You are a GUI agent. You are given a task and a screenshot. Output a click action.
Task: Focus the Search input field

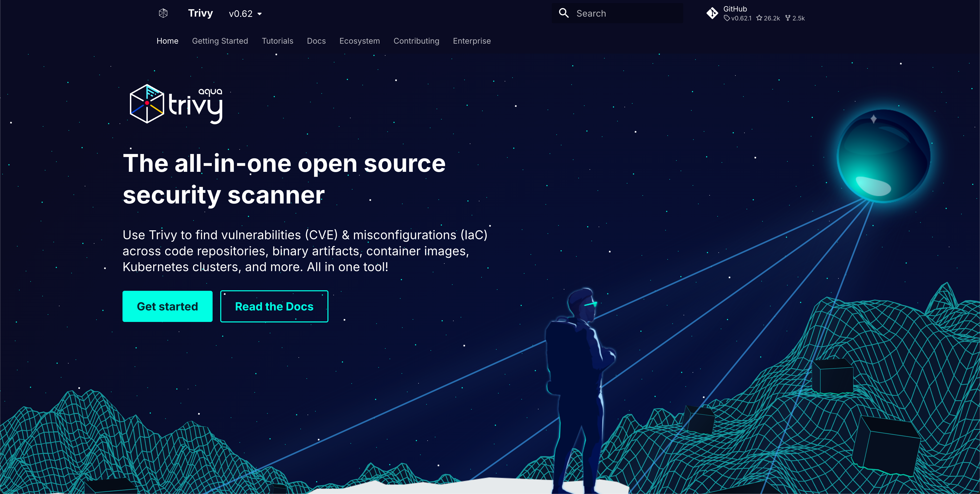point(624,14)
